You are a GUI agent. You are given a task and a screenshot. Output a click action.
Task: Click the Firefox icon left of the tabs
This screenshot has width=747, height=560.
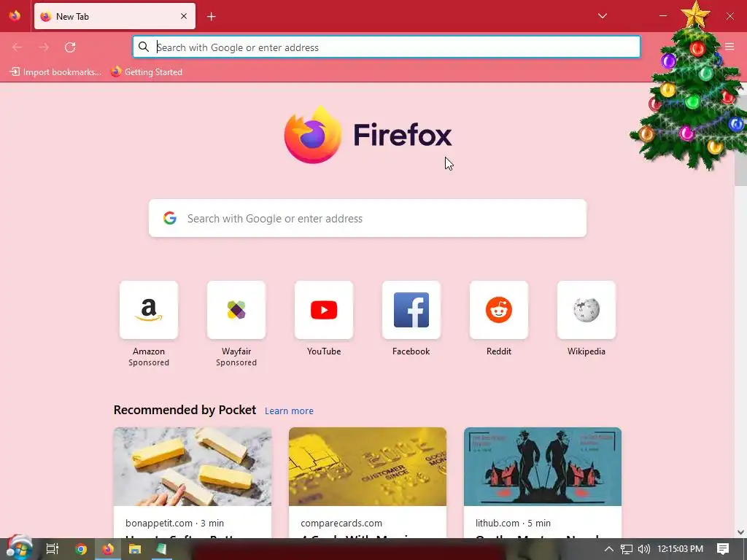(x=15, y=16)
